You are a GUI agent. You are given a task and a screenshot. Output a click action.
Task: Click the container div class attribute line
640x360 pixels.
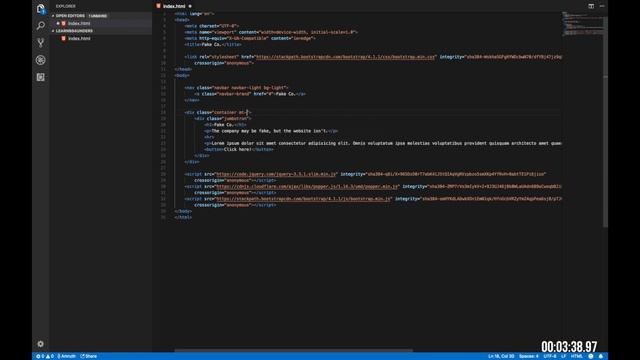click(218, 112)
